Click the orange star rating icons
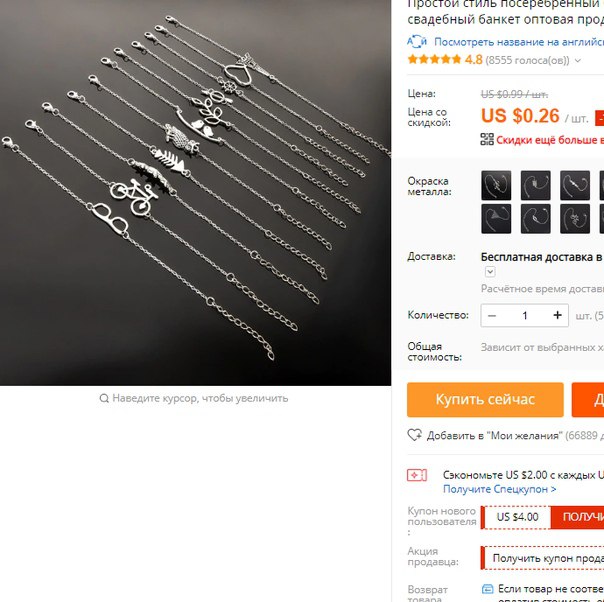The height and width of the screenshot is (602, 604). coord(434,59)
